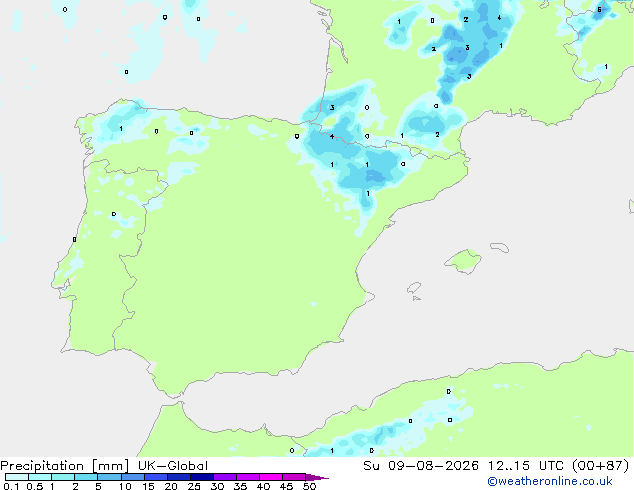Click the 0.1–0.5 mm legend color swatch
The height and width of the screenshot is (490, 634).
click(x=17, y=477)
